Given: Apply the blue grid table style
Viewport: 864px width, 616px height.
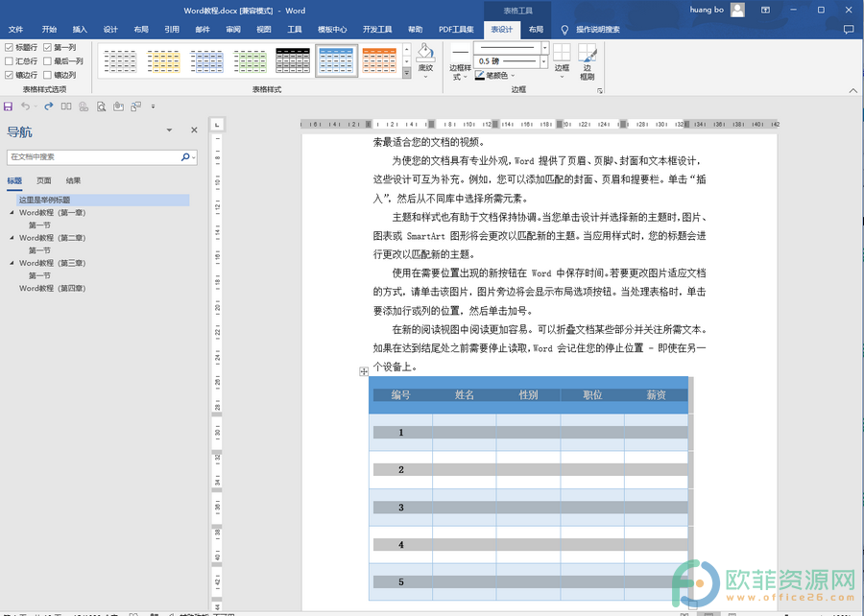Looking at the screenshot, I should (x=206, y=60).
